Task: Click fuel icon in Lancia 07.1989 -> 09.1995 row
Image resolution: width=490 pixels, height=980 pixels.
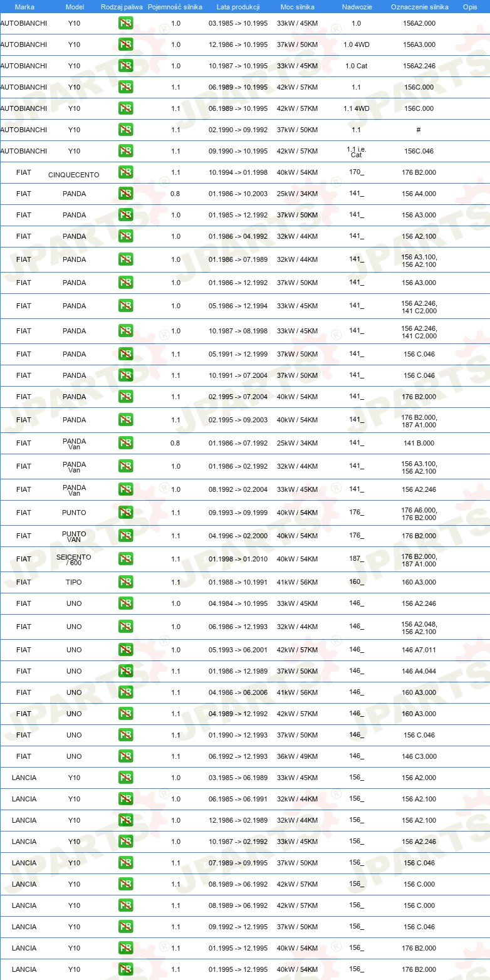Action: pos(125,863)
